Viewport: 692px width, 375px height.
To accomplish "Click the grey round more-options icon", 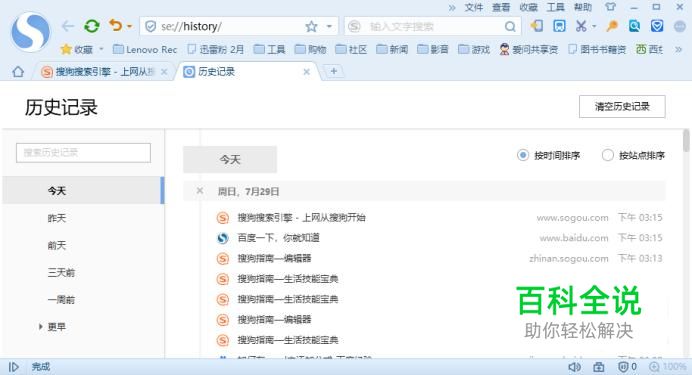I will tap(680, 26).
